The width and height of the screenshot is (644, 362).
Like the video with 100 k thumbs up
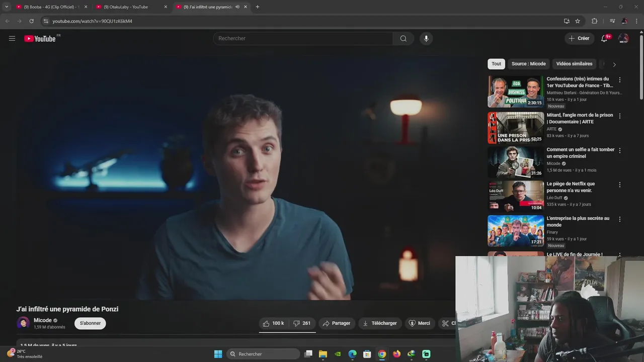(x=273, y=323)
